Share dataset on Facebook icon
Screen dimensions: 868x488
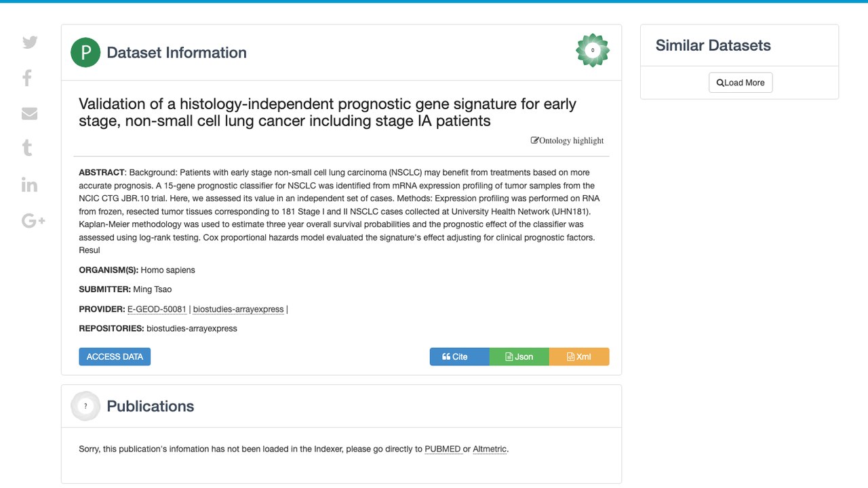pyautogui.click(x=27, y=78)
